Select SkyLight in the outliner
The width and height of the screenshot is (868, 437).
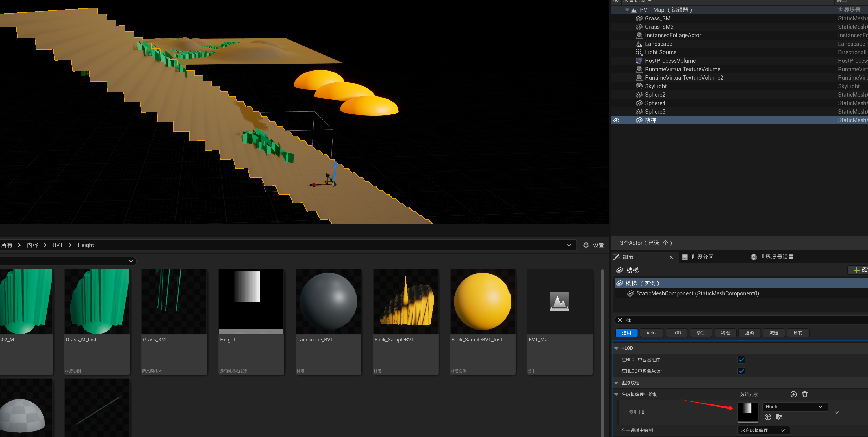(x=656, y=86)
